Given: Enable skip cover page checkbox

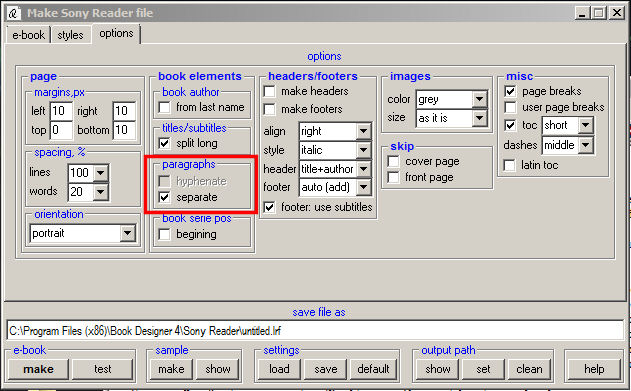Looking at the screenshot, I should point(393,162).
